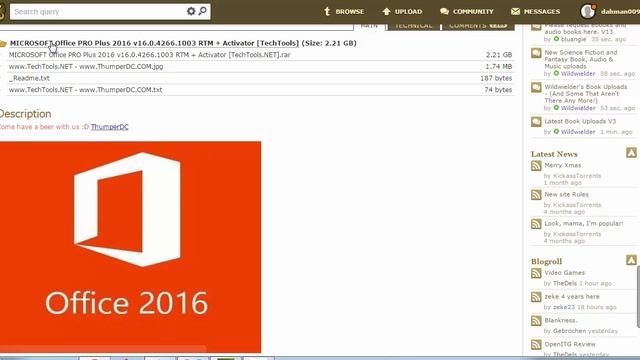Switch to the Main tab
This screenshot has height=360, width=640.
point(369,26)
